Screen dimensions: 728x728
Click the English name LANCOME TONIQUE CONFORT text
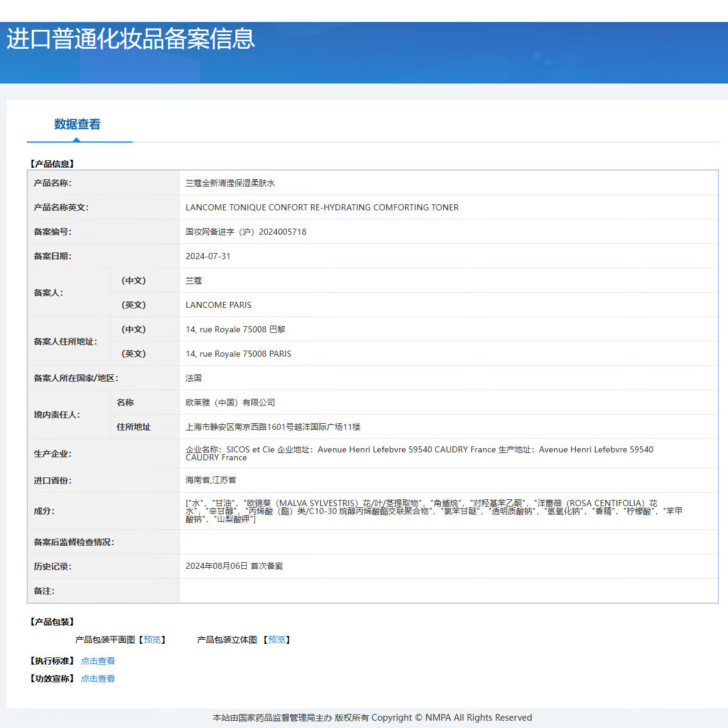pyautogui.click(x=322, y=207)
